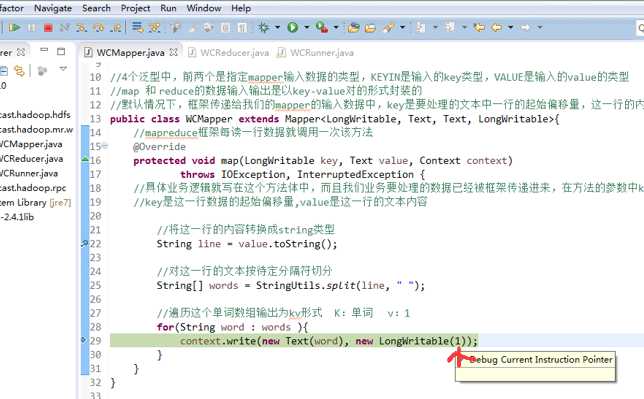This screenshot has height=399, width=644.
Task: Click the Previous Annotation icon
Action: 450,28
